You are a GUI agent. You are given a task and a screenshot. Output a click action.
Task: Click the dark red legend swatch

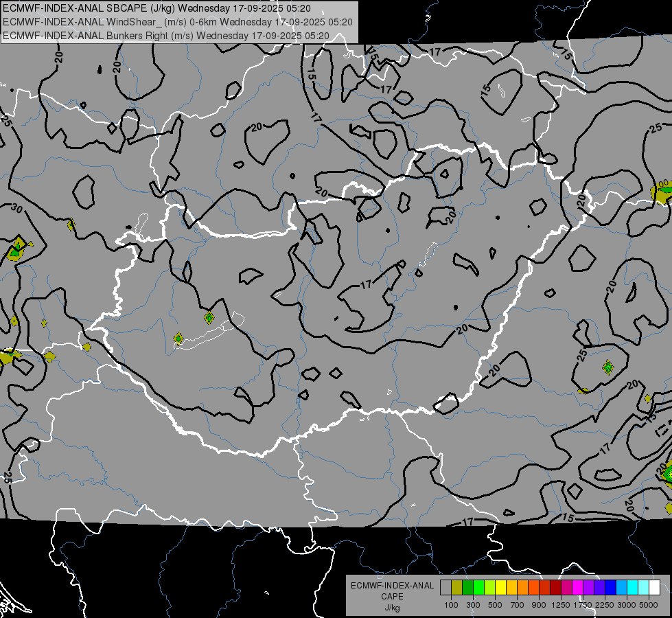555,588
